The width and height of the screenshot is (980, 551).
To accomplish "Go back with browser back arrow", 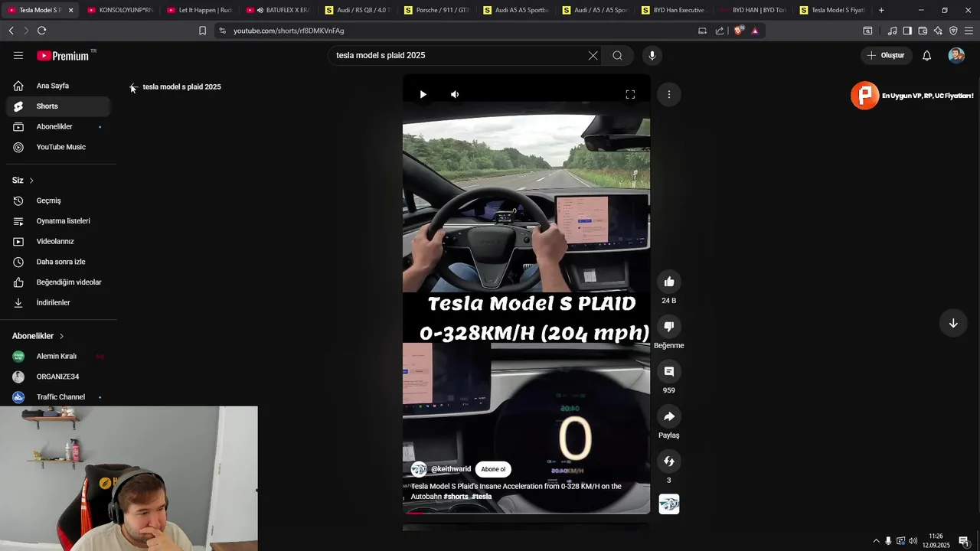I will click(11, 31).
